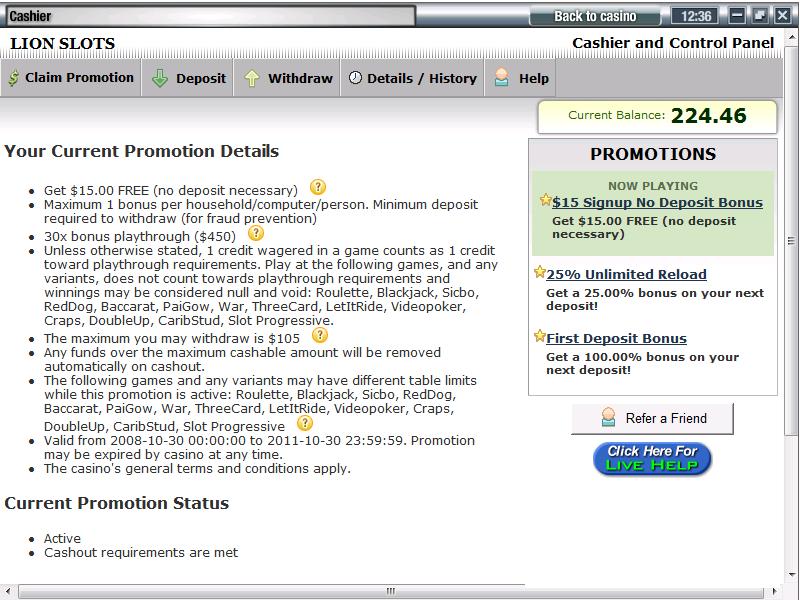Click Cashout requirements are met line

[x=141, y=553]
